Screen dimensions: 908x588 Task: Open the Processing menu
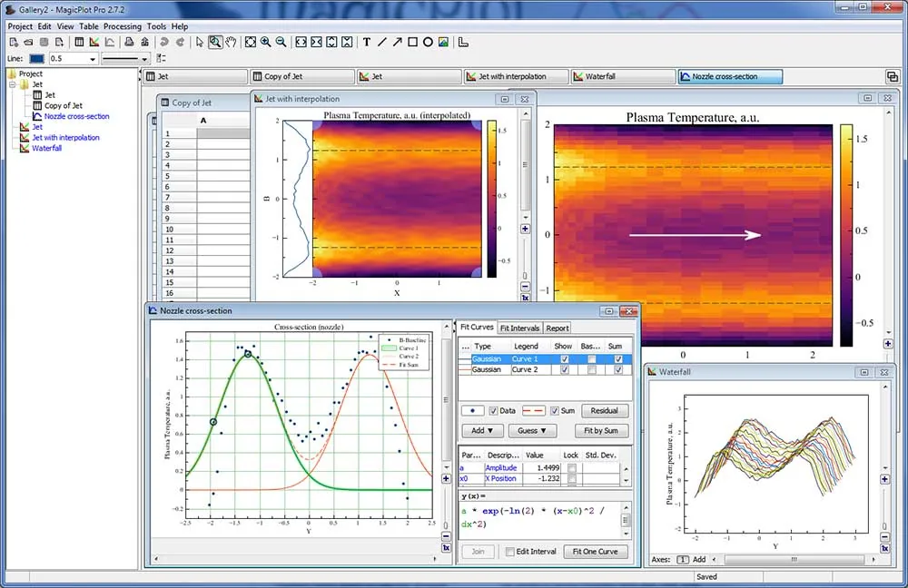pos(123,26)
